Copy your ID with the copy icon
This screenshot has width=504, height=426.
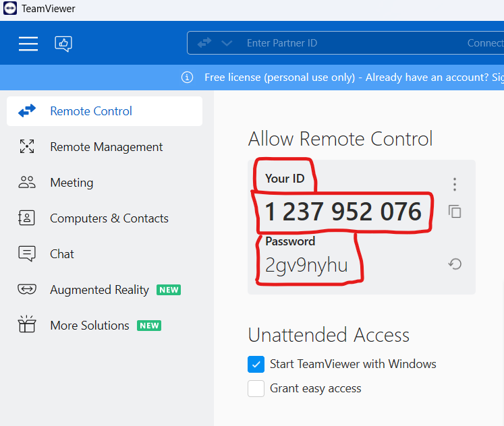pos(455,212)
